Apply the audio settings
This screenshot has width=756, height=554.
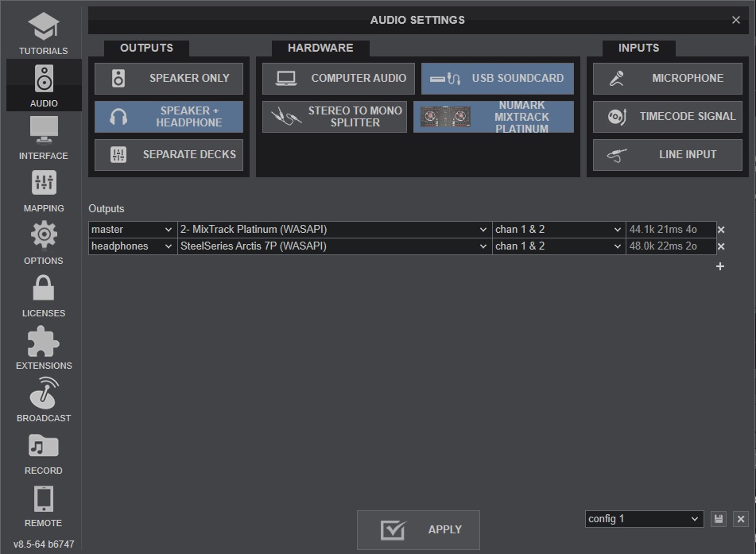point(418,530)
